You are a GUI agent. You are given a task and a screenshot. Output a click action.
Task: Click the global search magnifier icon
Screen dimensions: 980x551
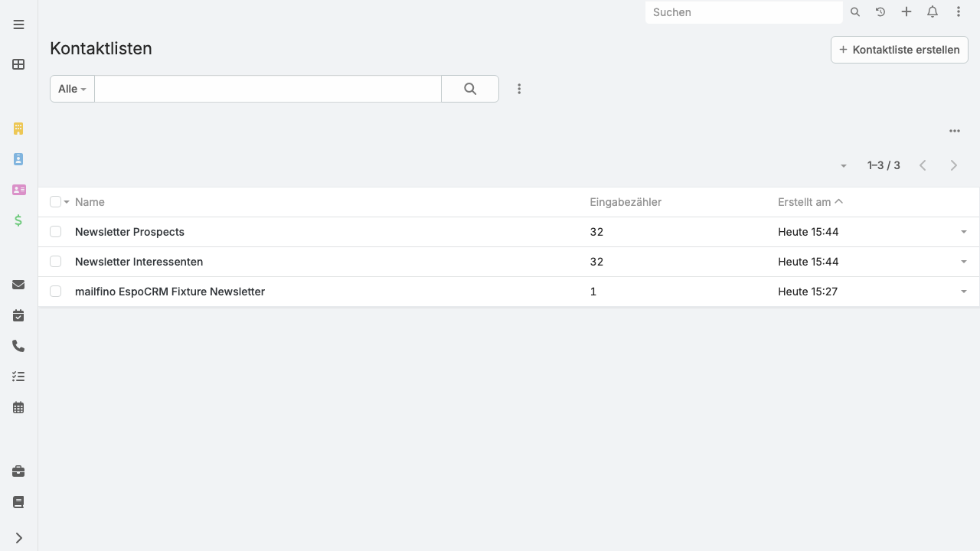(855, 12)
